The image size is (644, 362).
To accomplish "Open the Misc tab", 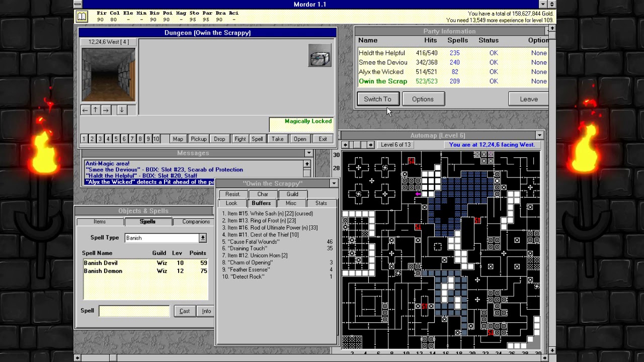I will [x=291, y=203].
